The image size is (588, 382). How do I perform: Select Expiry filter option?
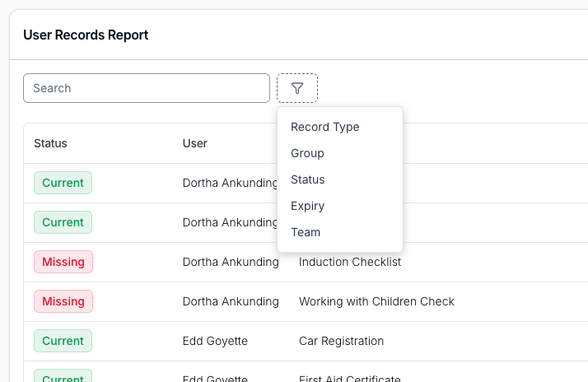(307, 206)
